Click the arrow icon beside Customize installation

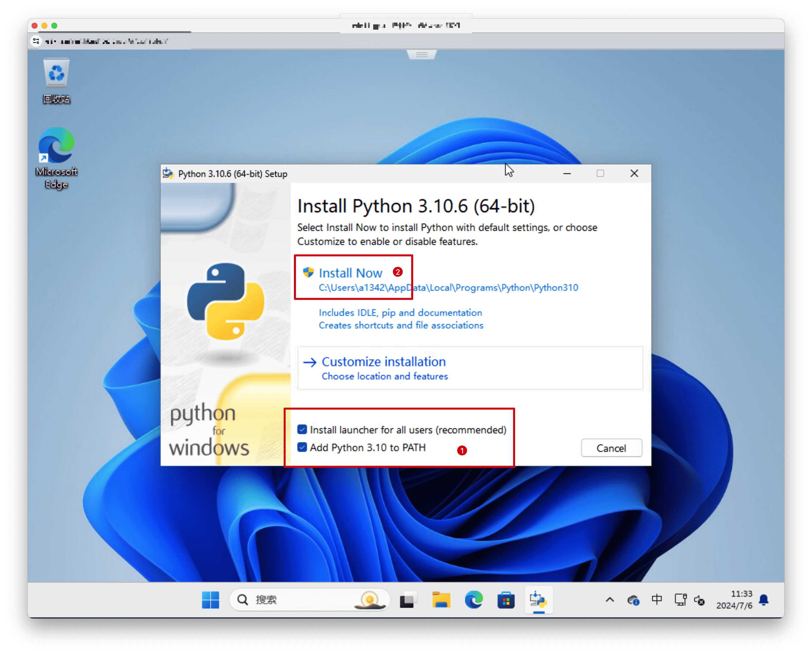(310, 362)
